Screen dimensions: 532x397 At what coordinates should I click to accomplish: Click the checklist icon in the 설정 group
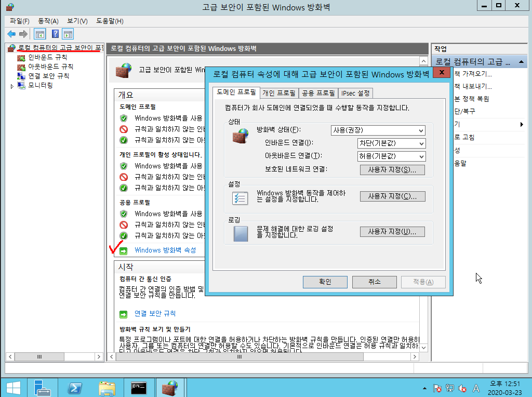pos(240,198)
